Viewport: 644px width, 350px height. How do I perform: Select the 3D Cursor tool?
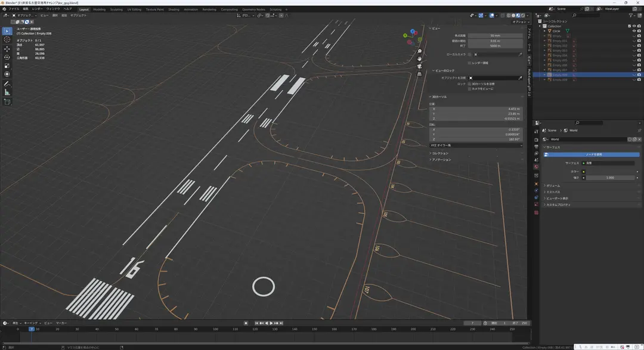pos(7,39)
